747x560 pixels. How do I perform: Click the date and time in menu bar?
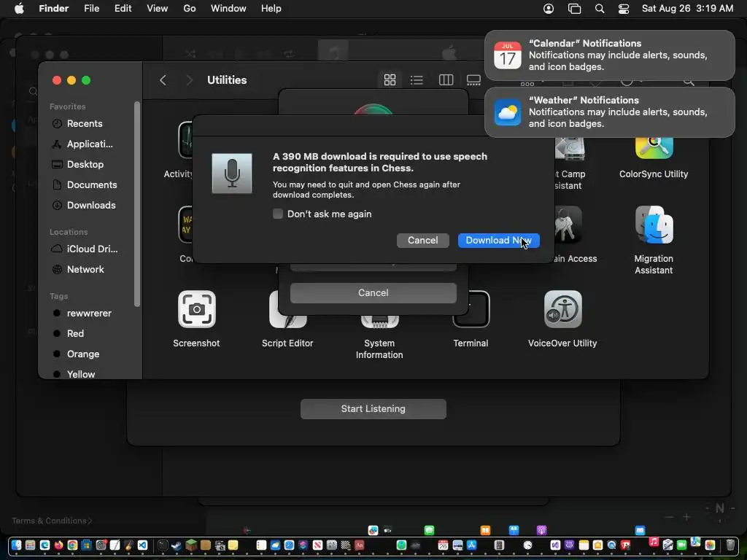click(x=687, y=9)
